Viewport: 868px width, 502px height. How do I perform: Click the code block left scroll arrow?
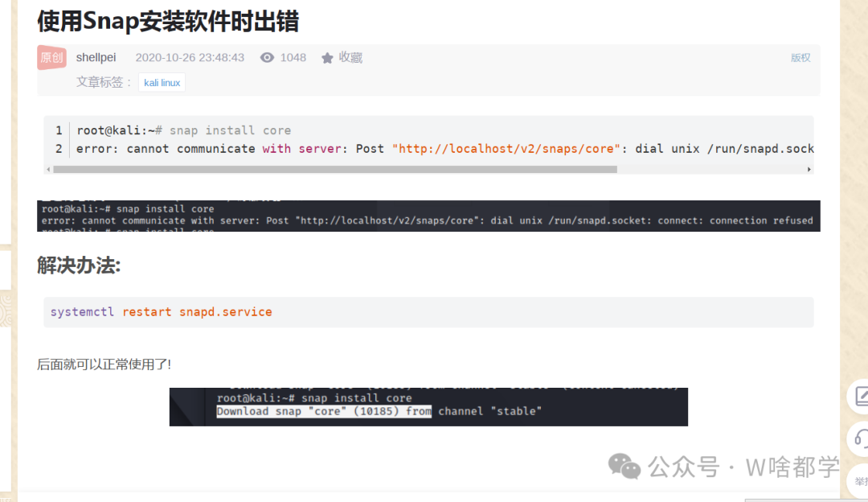[x=49, y=169]
